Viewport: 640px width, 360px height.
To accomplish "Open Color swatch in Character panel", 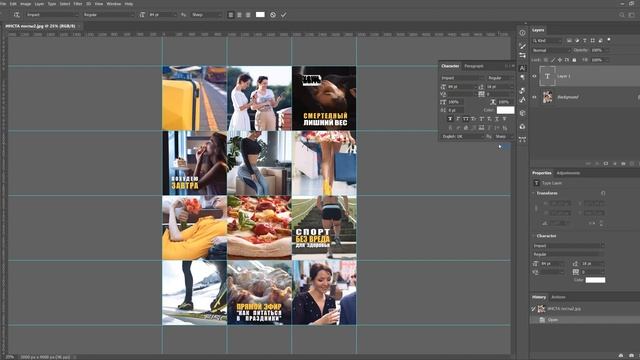I will (505, 110).
